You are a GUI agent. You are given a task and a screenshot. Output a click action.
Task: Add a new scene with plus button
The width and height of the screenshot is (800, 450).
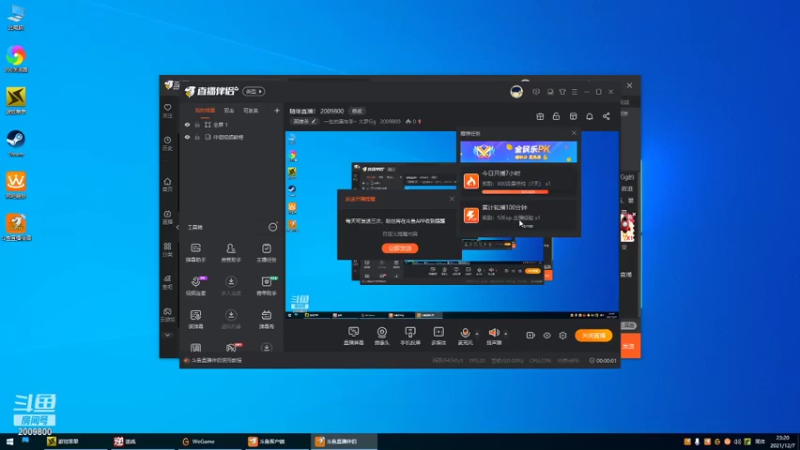[277, 111]
